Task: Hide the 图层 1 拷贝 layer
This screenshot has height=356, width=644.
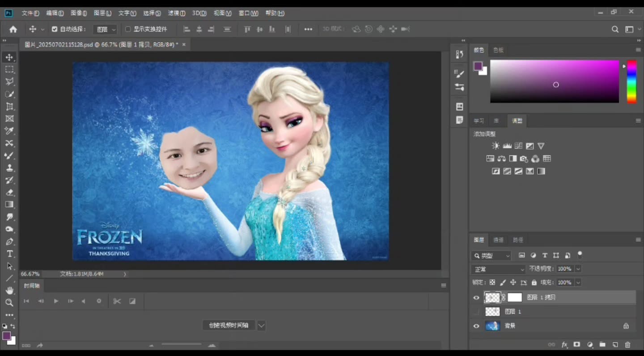Action: pyautogui.click(x=476, y=297)
